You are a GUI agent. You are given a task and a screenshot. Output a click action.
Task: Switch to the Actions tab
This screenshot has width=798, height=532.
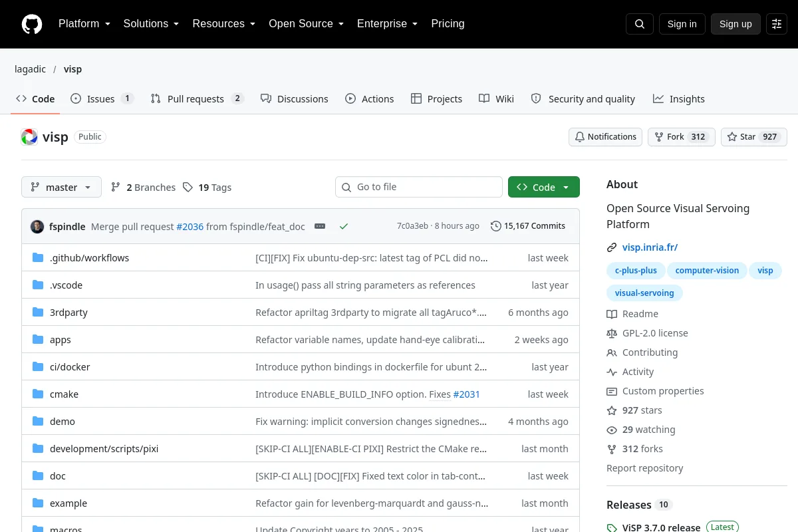point(370,98)
